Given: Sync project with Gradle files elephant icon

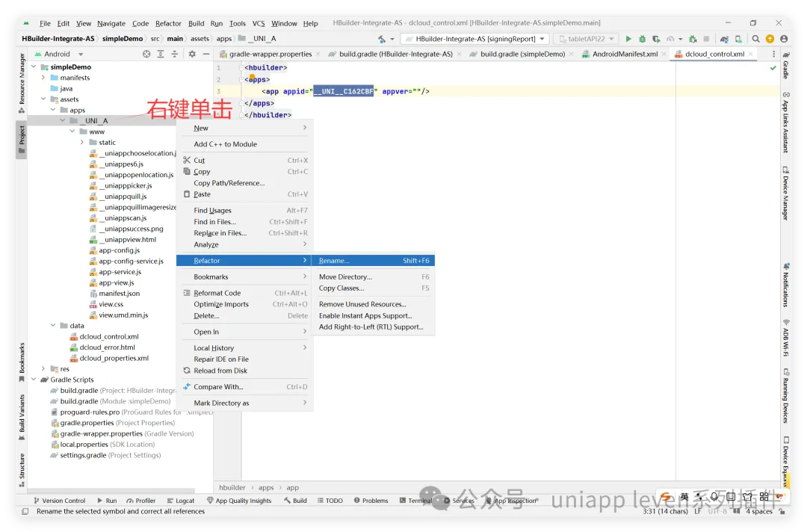Looking at the screenshot, I should click(724, 39).
